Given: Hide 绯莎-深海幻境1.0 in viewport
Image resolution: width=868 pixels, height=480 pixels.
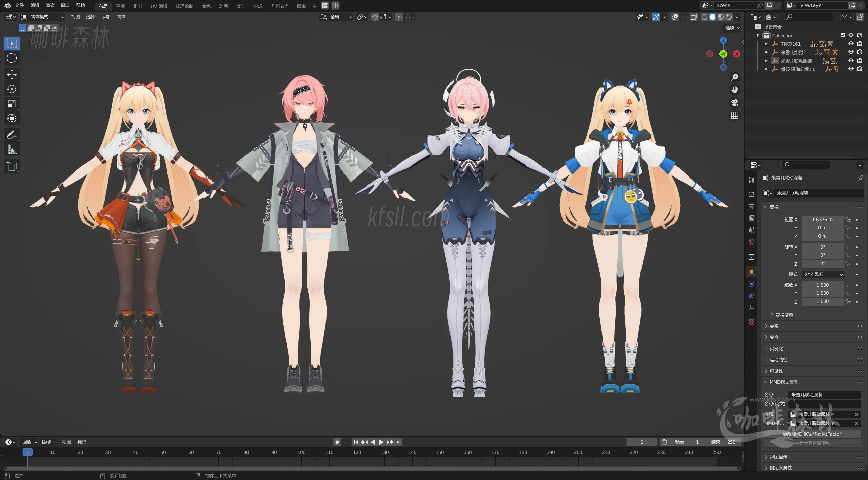Looking at the screenshot, I should click(851, 69).
